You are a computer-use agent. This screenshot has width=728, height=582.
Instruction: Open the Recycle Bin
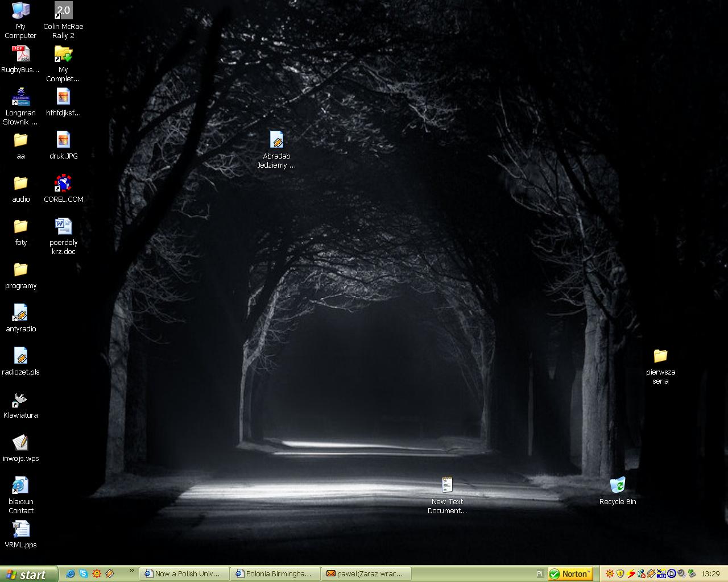[617, 486]
